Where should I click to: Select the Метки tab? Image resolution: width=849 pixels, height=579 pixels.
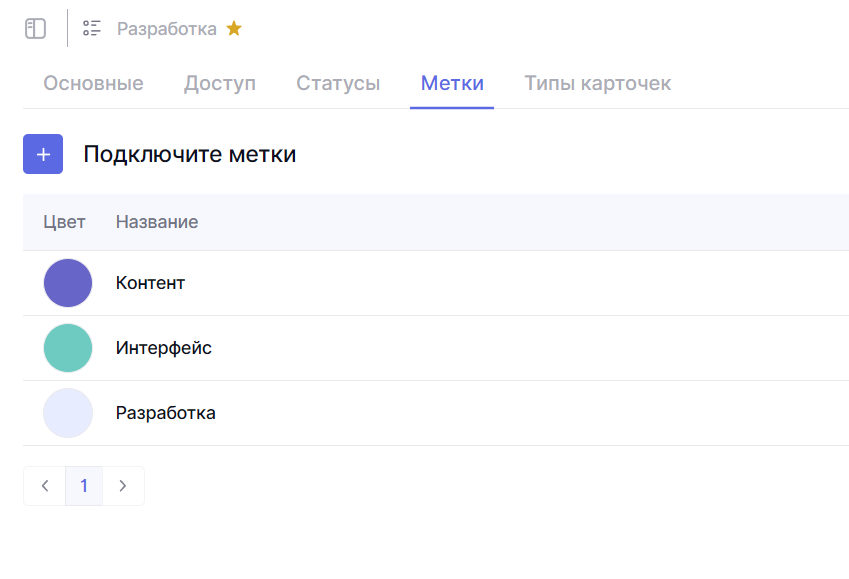click(x=452, y=84)
